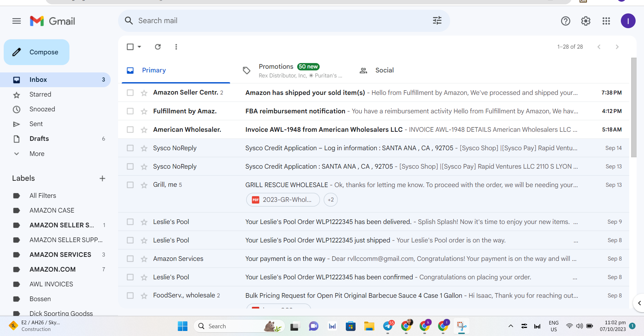Click the Compose button
Image resolution: width=644 pixels, height=336 pixels.
[x=37, y=52]
